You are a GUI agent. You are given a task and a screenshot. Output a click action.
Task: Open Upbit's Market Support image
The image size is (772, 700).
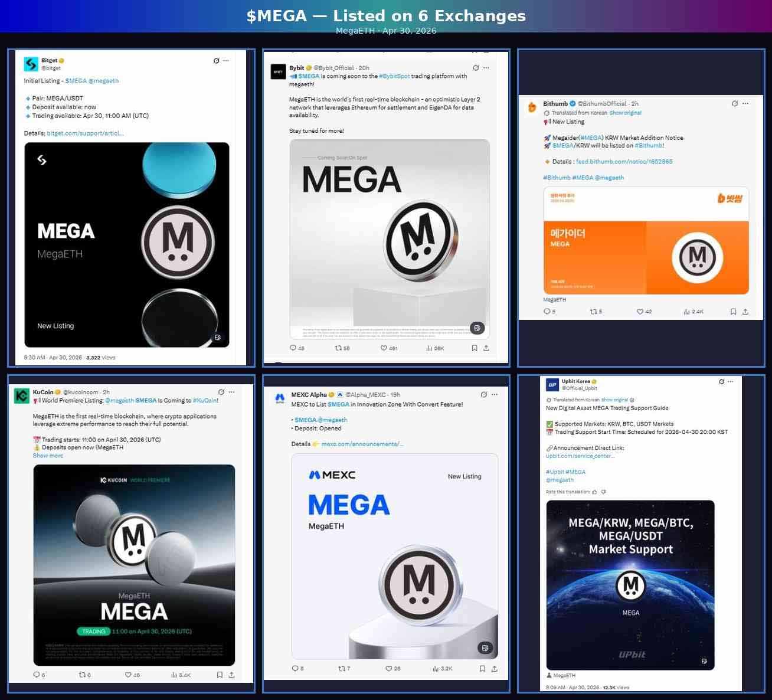[x=630, y=585]
